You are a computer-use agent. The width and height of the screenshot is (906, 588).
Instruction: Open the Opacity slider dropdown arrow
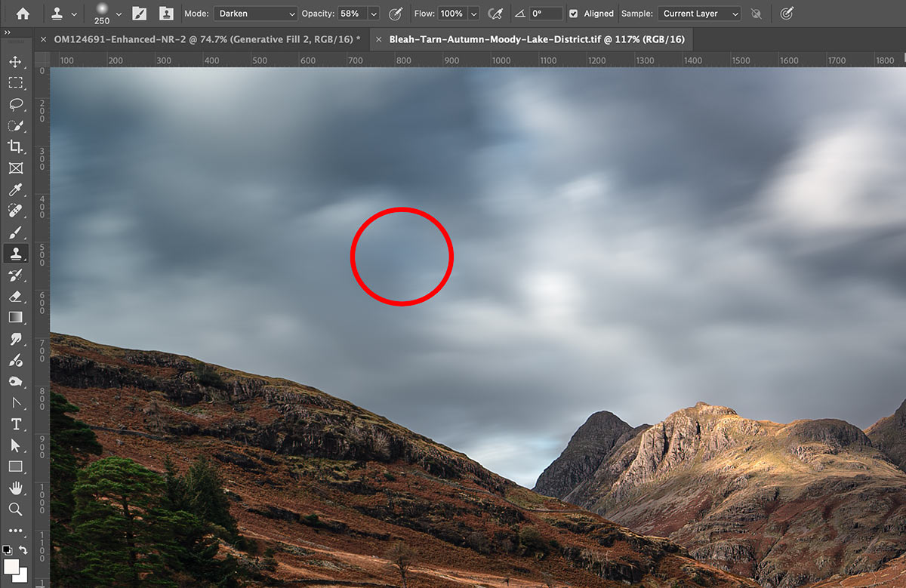pos(374,14)
